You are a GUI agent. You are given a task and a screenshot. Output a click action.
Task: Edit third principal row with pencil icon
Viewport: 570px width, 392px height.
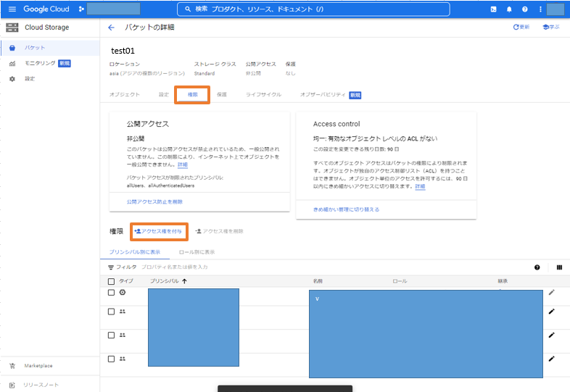[x=551, y=335]
